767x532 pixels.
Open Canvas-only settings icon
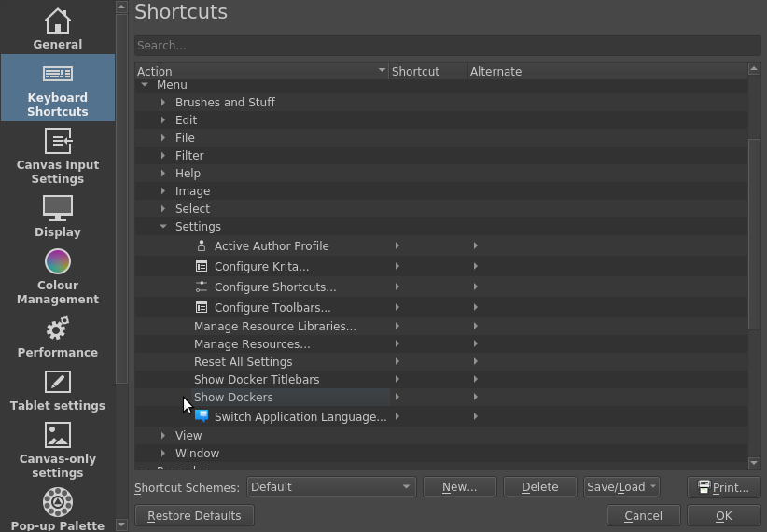click(58, 435)
